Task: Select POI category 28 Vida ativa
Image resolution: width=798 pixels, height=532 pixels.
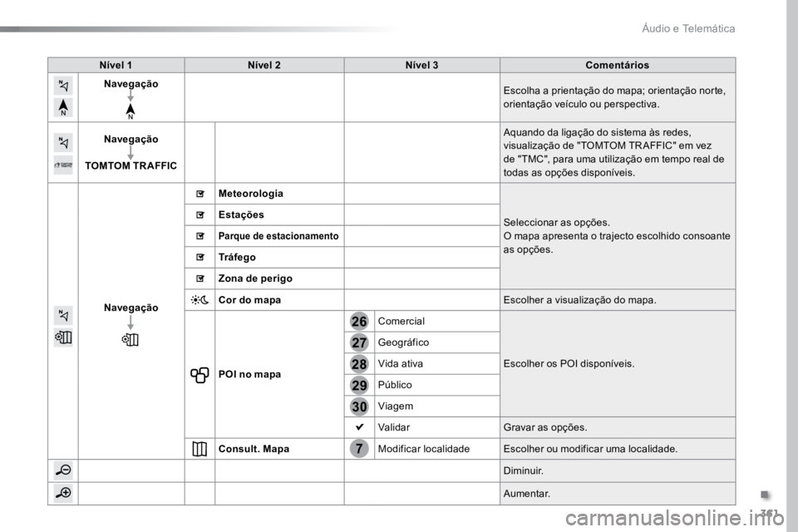Action: click(x=359, y=364)
